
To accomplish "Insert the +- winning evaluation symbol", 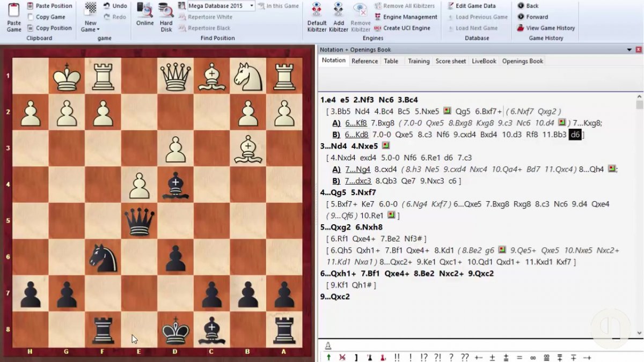I will click(x=479, y=357).
